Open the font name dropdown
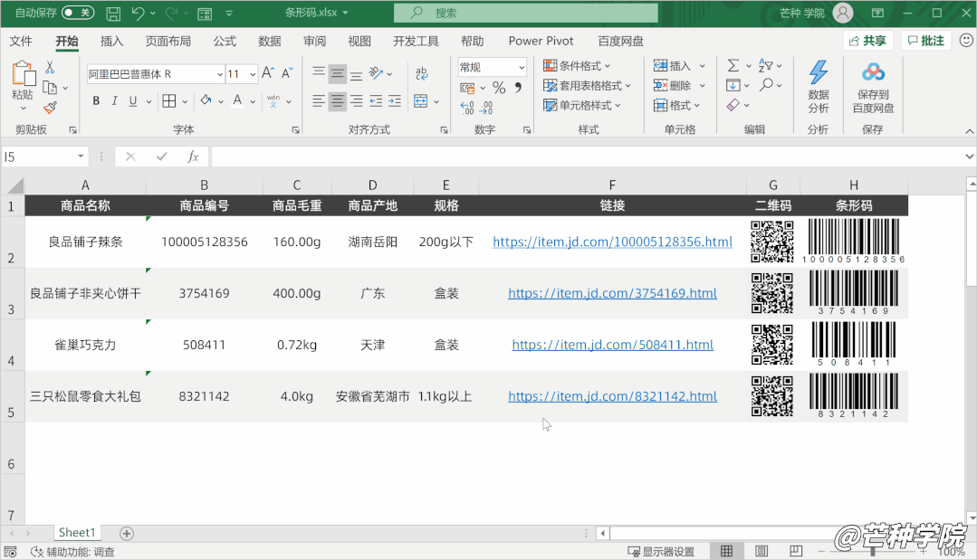 pos(219,74)
